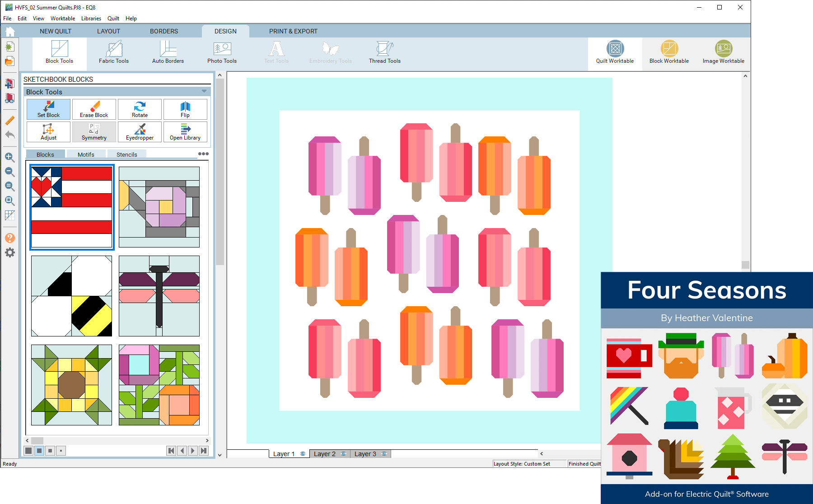The height and width of the screenshot is (504, 813).
Task: Select the tape measure ruler tool
Action: coord(9,121)
